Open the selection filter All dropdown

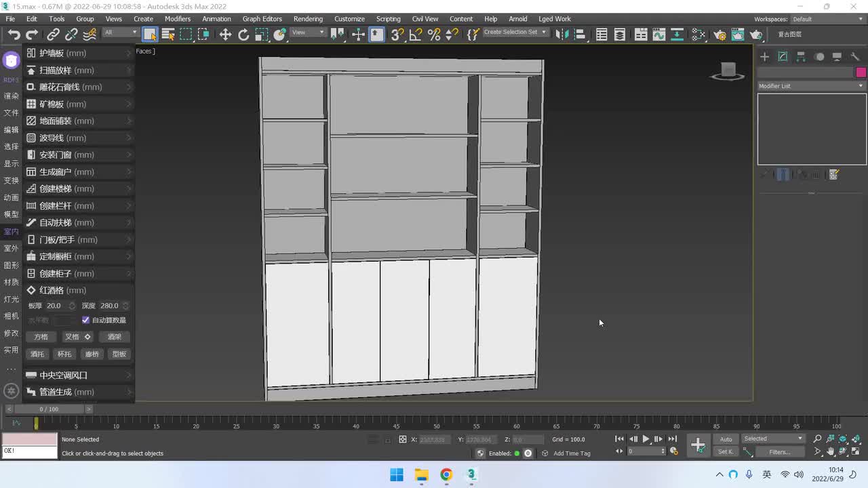tap(120, 33)
